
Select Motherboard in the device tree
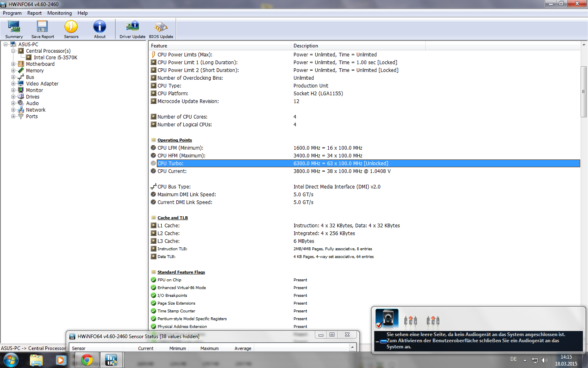40,64
